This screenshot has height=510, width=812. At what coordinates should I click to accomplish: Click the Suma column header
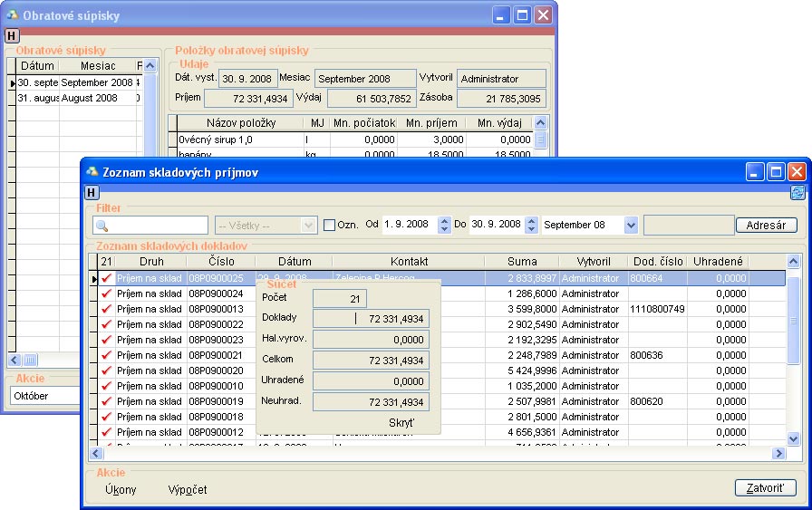pos(522,262)
